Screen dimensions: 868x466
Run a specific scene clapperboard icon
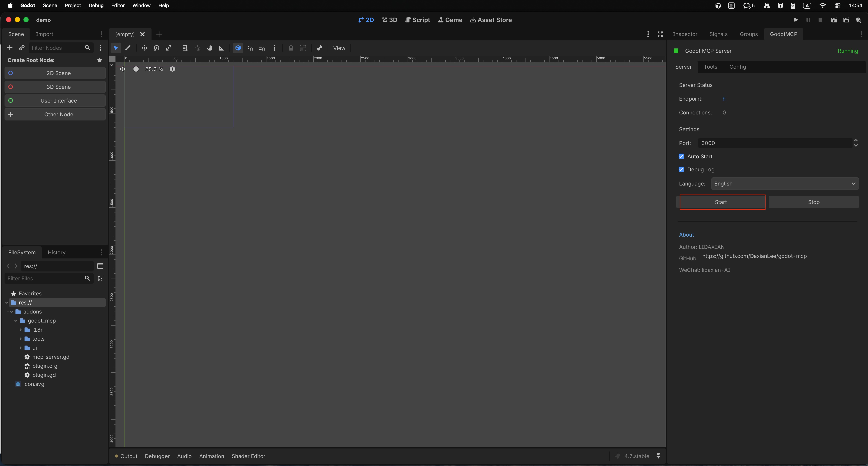pos(846,20)
